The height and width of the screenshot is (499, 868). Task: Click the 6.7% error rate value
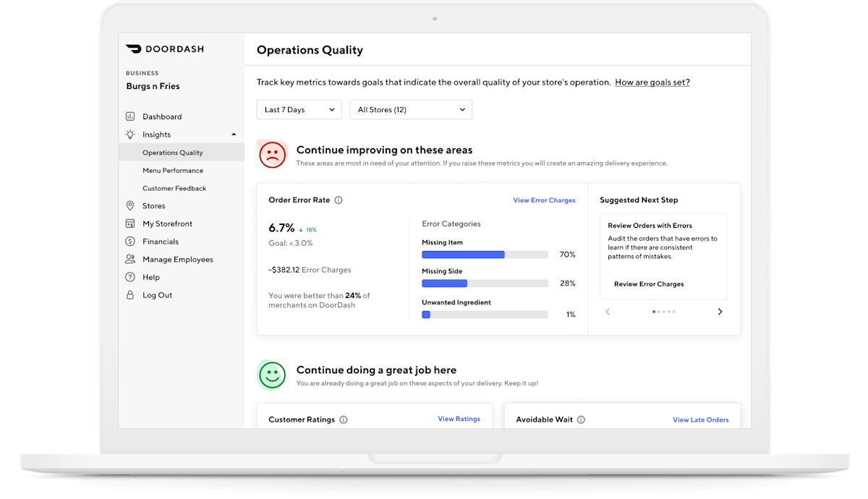[281, 228]
